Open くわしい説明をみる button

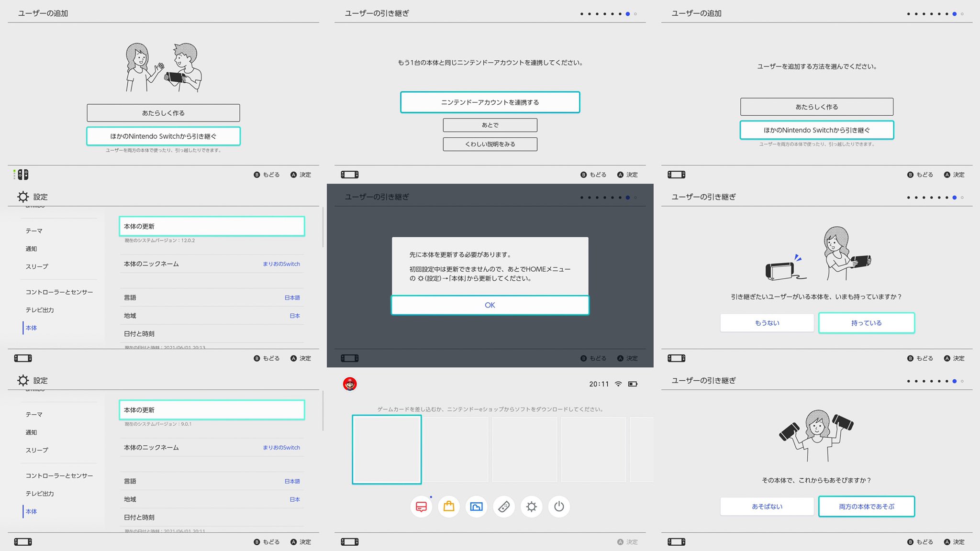490,144
